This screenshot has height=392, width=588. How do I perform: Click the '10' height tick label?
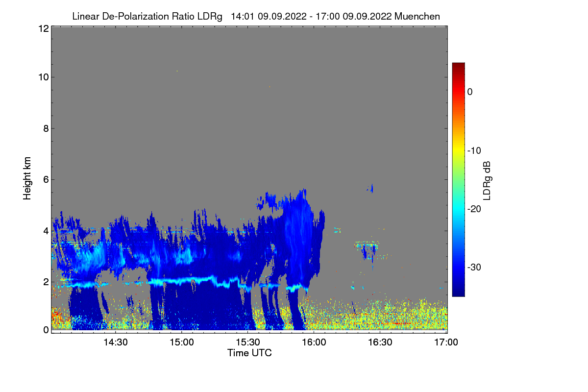pyautogui.click(x=43, y=77)
